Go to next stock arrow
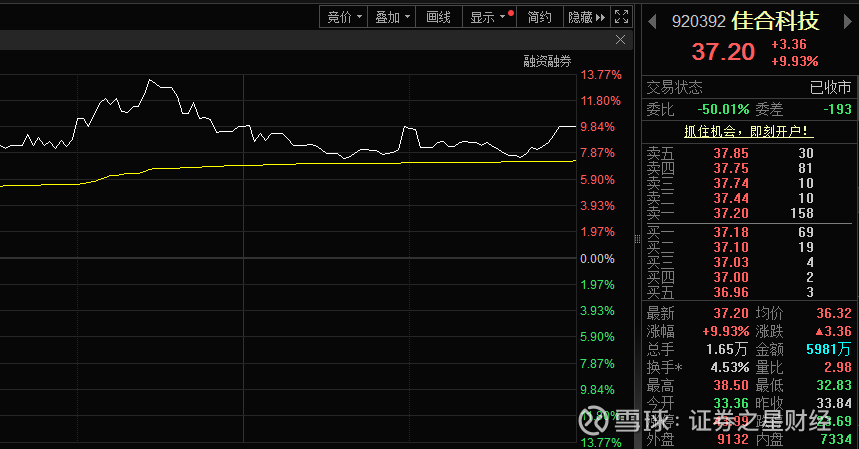The height and width of the screenshot is (449, 859). (x=847, y=22)
